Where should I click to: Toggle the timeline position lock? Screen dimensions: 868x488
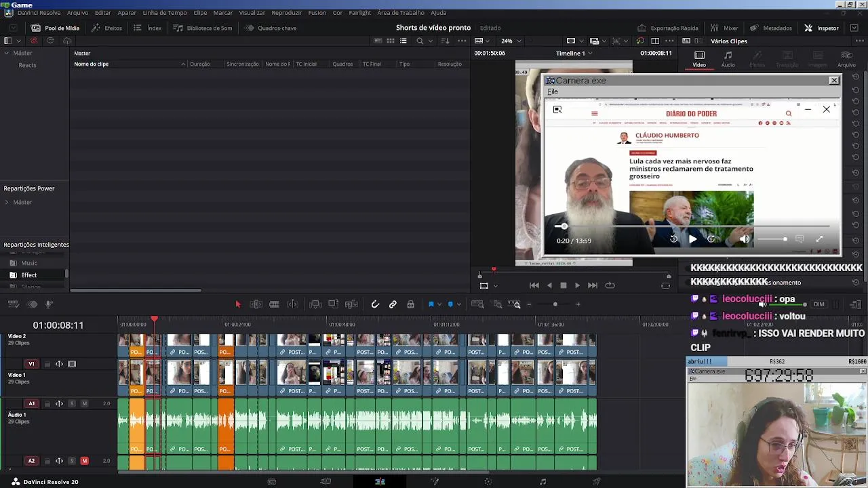point(410,304)
